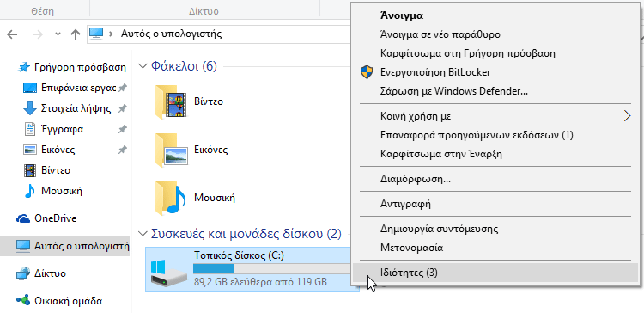
Task: Click pin icon next to Έγγραφα
Action: [123, 129]
